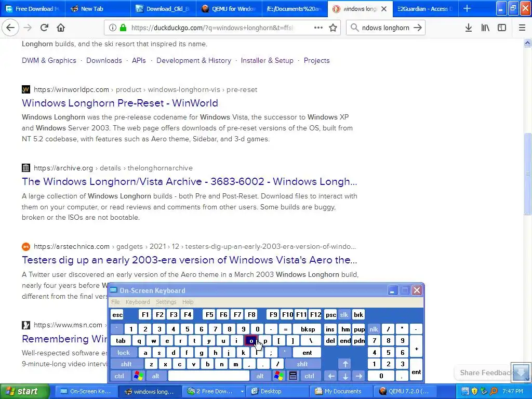Reload the page with the refresh icon
532x399 pixels.
click(44, 28)
